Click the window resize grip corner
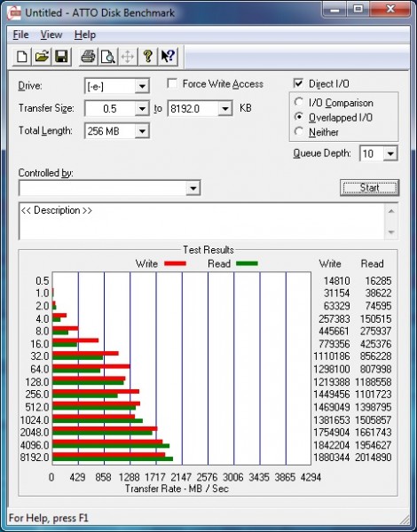 (405, 519)
